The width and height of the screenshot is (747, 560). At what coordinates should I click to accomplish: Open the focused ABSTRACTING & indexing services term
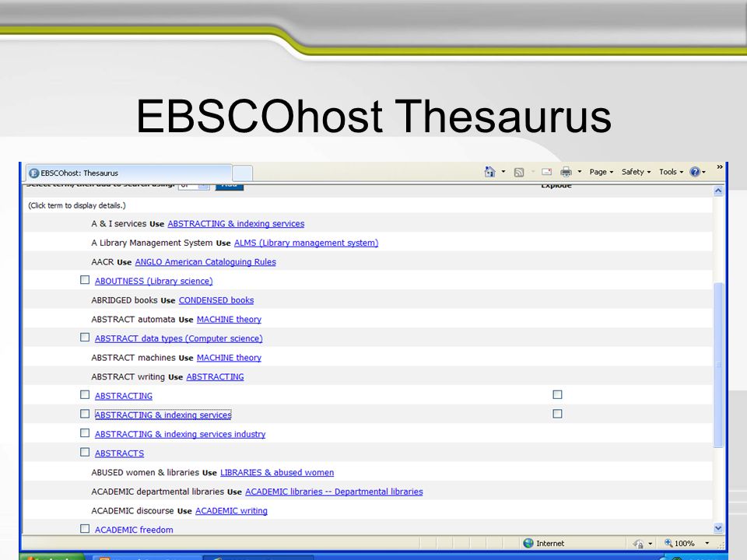[163, 415]
